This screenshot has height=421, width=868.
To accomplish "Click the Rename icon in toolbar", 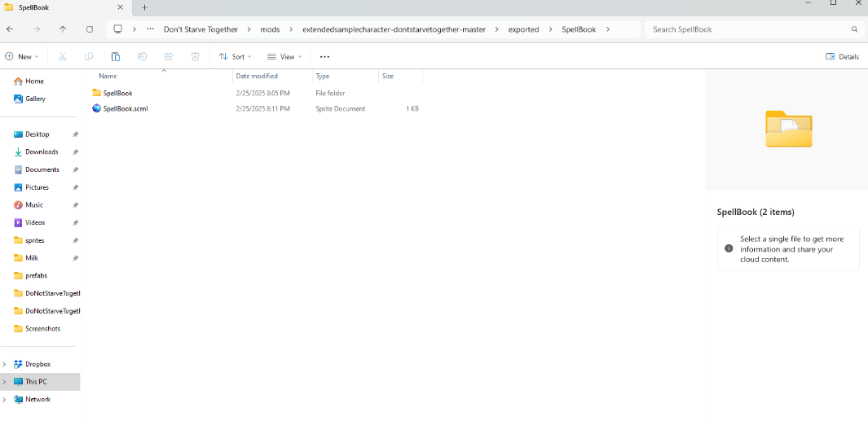I will (x=142, y=57).
